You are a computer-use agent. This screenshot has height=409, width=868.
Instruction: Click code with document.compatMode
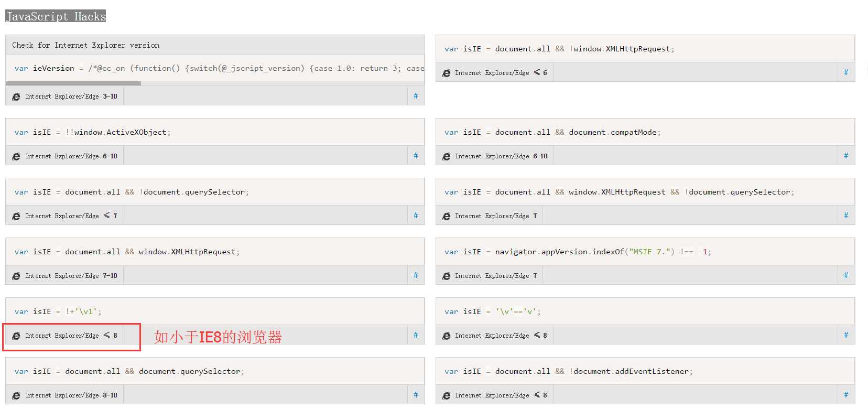tap(552, 132)
